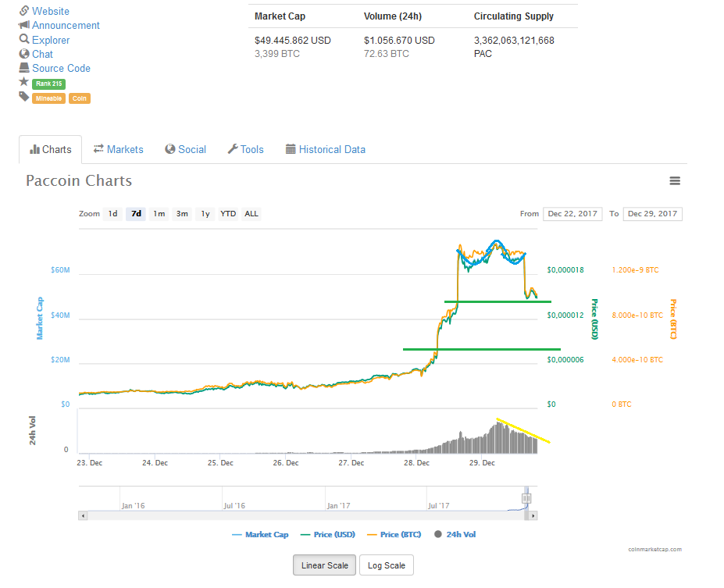Click the tag icon beside Mineable

coord(24,97)
